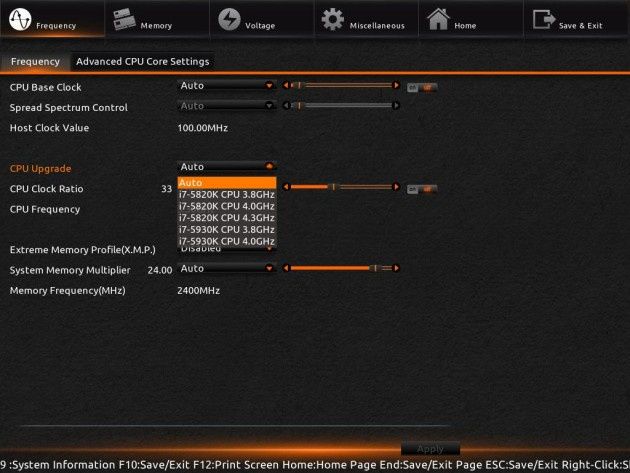This screenshot has height=473, width=630.
Task: Open the Frequency section waveform icon
Action: [20, 19]
